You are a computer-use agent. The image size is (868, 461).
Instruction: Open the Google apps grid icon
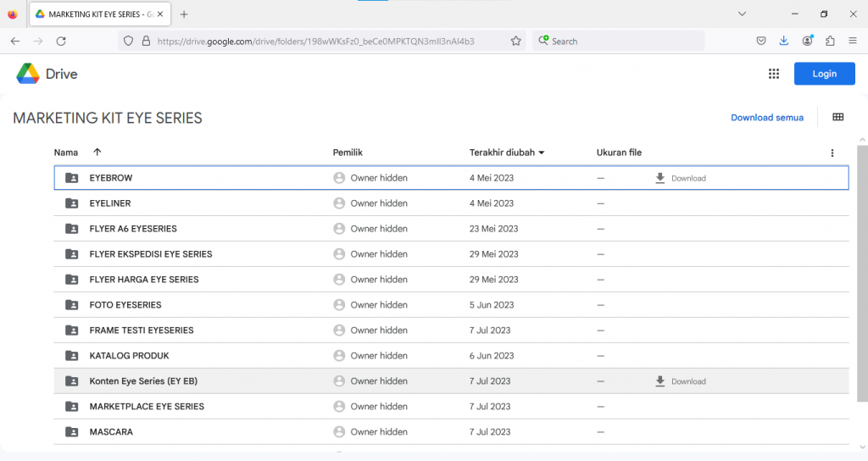click(x=773, y=74)
